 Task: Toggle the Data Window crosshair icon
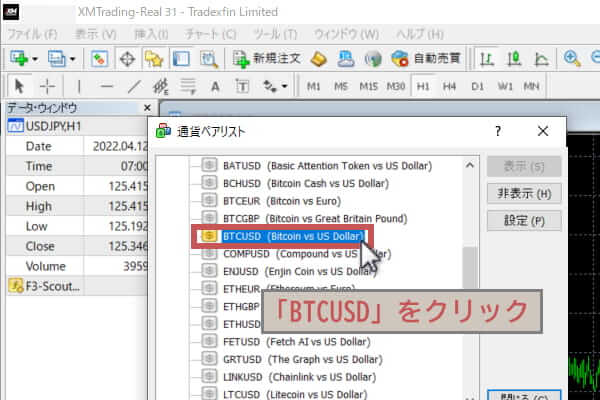(x=127, y=59)
